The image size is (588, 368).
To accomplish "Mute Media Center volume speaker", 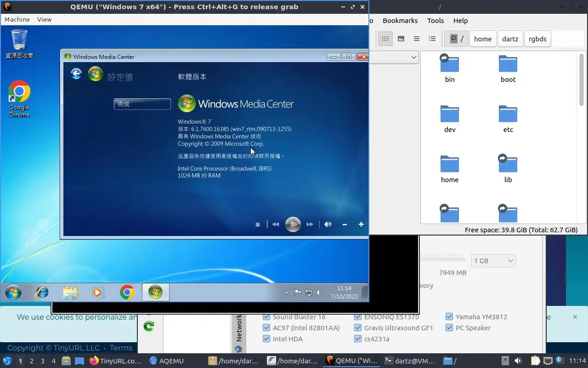I will click(x=328, y=224).
